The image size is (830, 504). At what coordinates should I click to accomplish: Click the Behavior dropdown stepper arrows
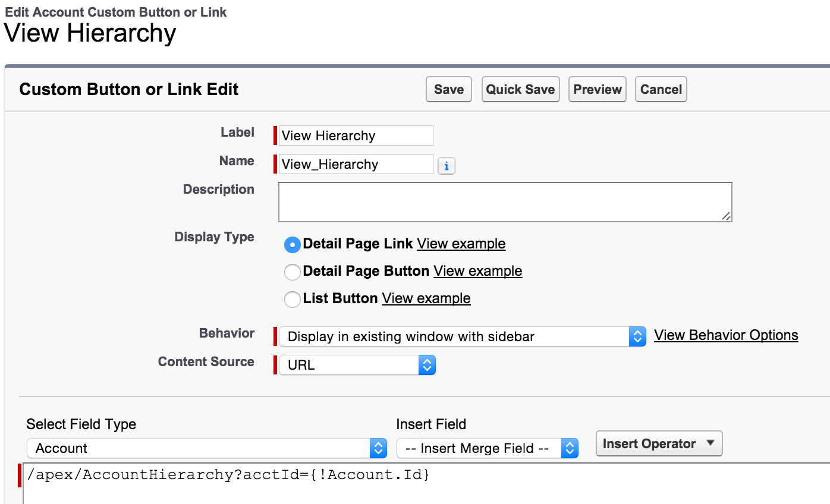(x=638, y=336)
